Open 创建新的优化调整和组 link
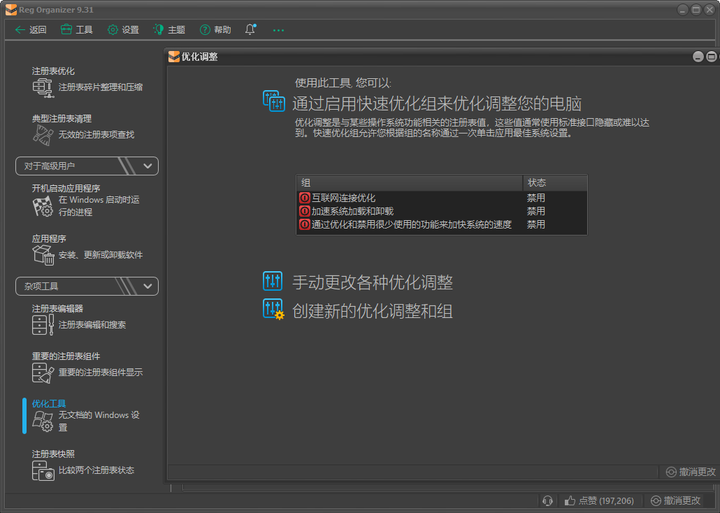The image size is (720, 513). (x=372, y=311)
